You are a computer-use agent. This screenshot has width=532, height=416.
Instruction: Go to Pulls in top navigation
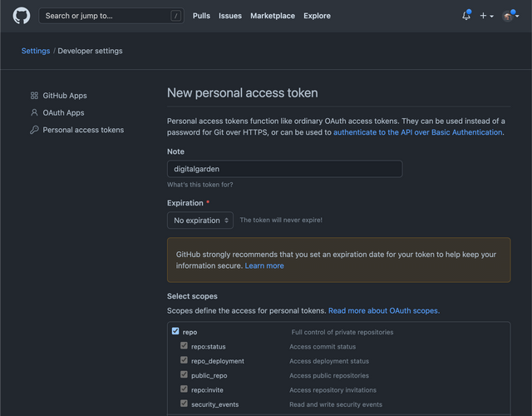click(x=201, y=16)
